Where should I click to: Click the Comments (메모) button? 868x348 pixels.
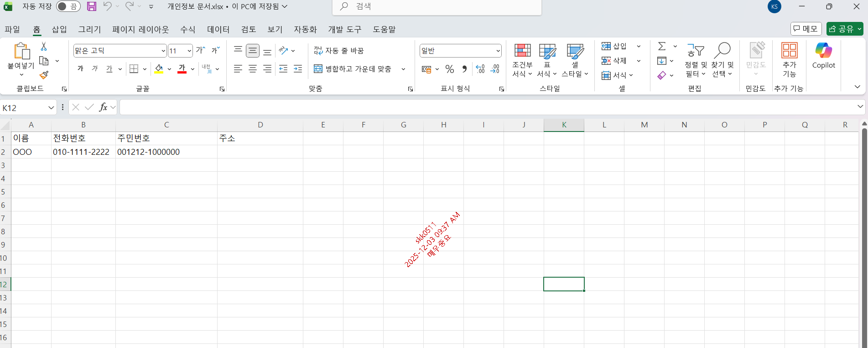tap(806, 29)
